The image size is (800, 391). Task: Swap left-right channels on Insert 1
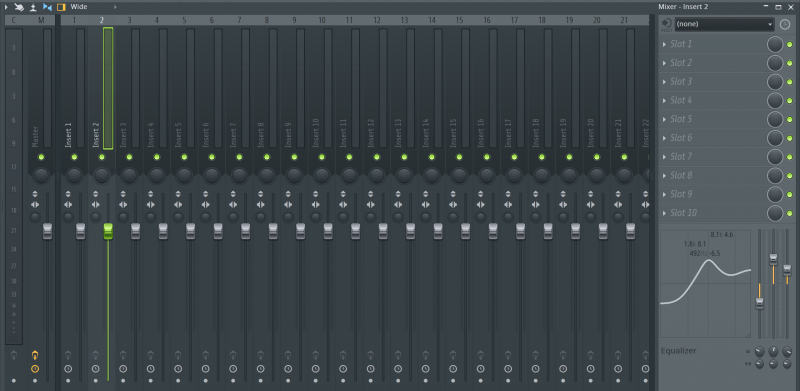tap(68, 205)
